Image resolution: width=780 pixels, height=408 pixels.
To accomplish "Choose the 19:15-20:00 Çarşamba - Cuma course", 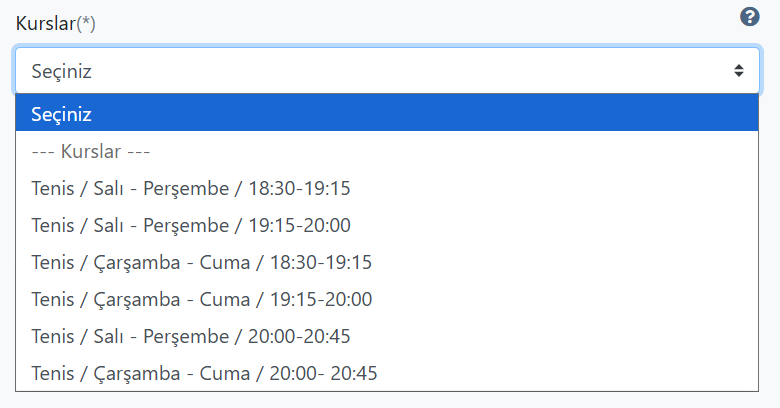I will click(x=387, y=300).
